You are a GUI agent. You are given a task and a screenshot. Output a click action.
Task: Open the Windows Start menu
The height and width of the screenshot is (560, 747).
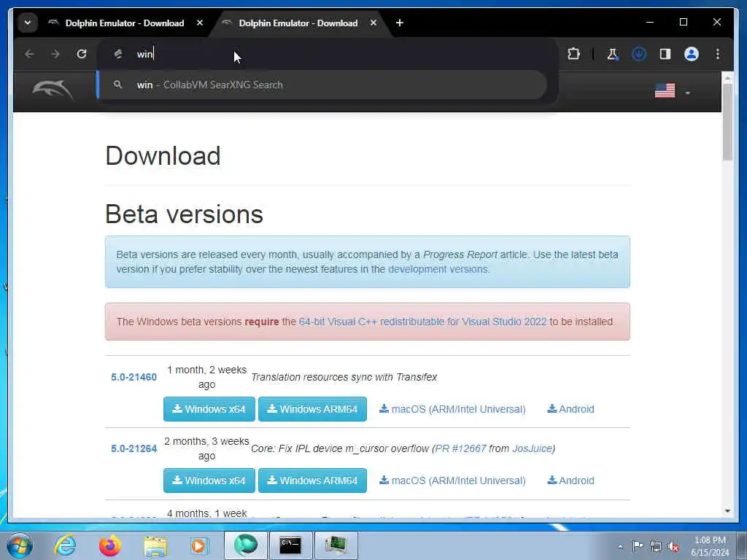pyautogui.click(x=19, y=545)
